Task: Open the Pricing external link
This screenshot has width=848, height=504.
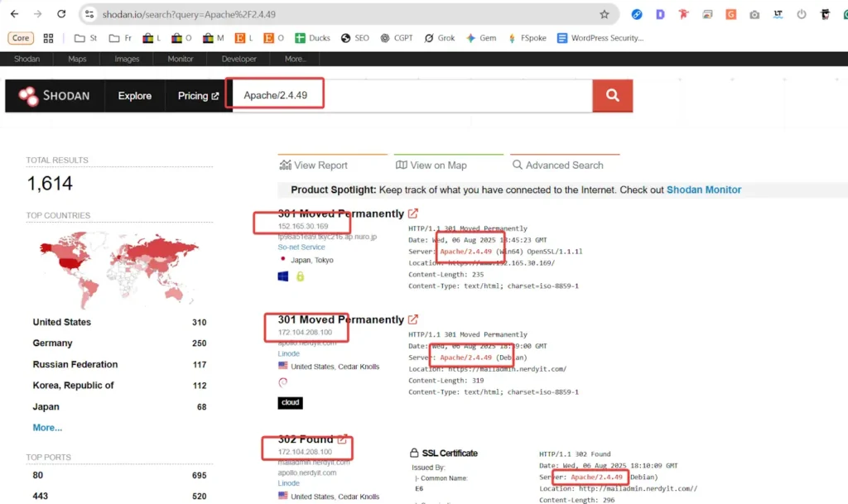Action: click(198, 96)
